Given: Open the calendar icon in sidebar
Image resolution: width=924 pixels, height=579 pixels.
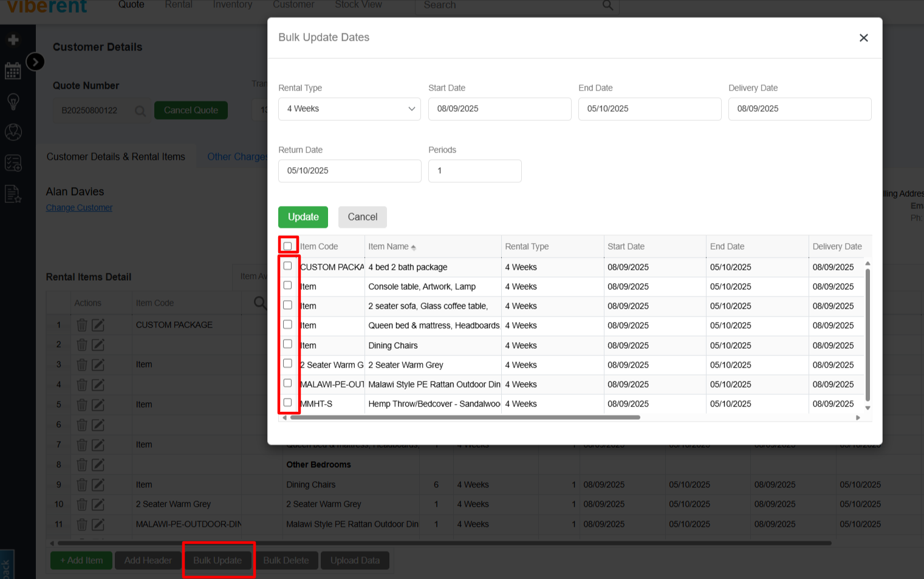Looking at the screenshot, I should (x=13, y=71).
